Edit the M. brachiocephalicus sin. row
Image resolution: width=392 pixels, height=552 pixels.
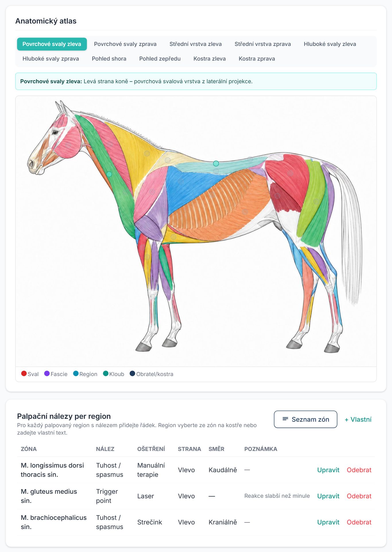[x=328, y=522]
